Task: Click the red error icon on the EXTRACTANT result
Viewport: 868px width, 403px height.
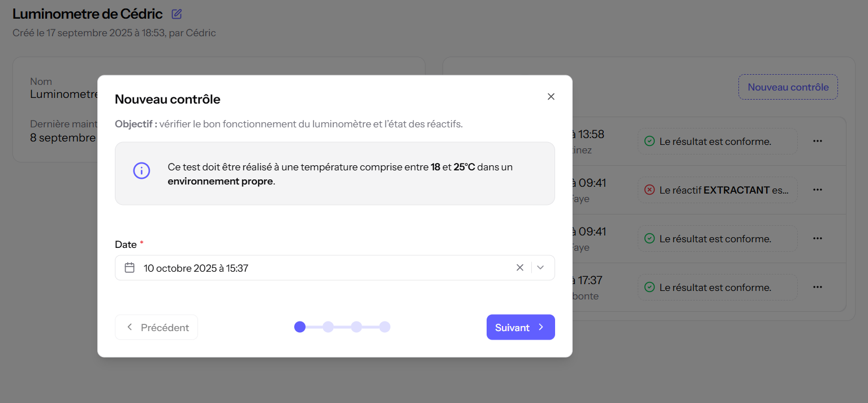Action: tap(650, 190)
